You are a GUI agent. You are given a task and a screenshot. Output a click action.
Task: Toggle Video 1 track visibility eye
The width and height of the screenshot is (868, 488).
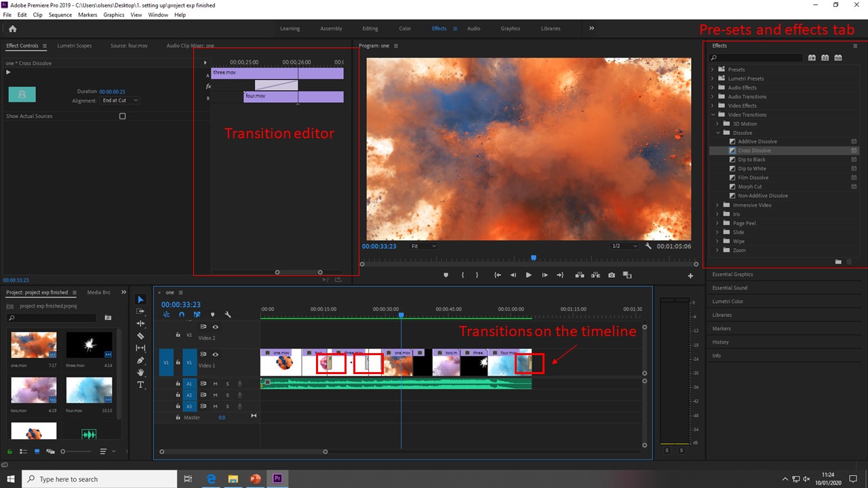(x=216, y=354)
